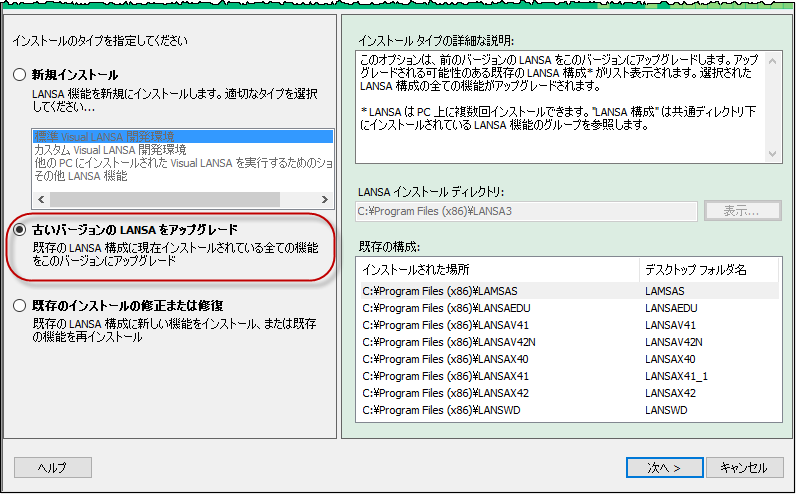798x496 pixels.
Task: Select the 新規インストール radio button
Action: (x=19, y=75)
